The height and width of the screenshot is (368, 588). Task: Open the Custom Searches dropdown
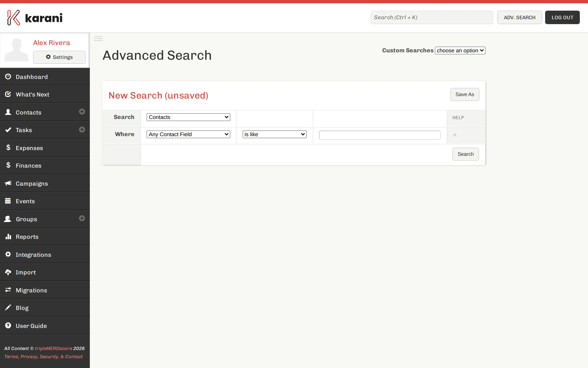(460, 50)
